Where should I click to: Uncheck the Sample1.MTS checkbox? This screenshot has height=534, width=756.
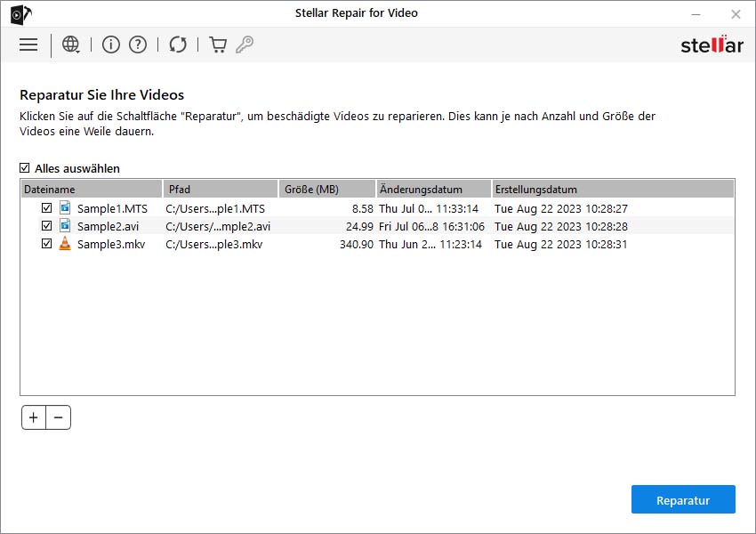tap(47, 208)
